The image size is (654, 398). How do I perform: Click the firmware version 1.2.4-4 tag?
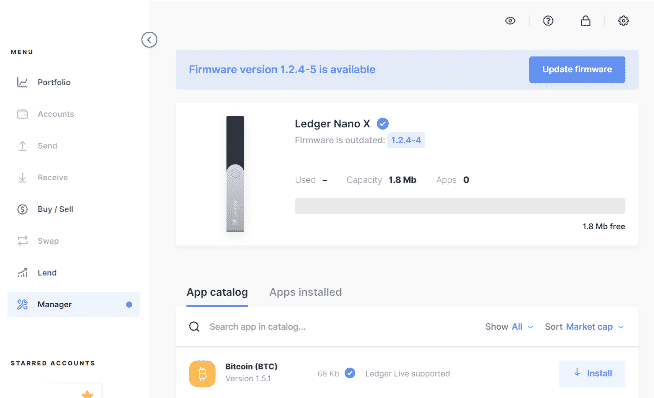[406, 140]
